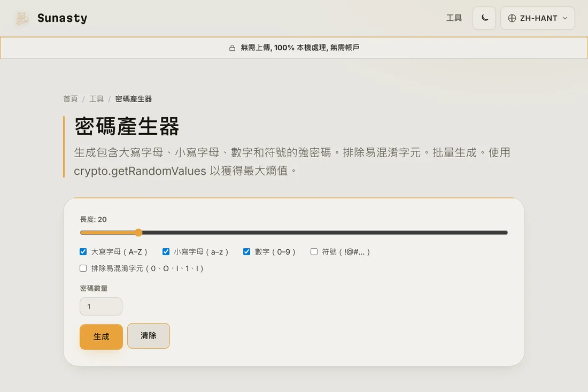588x392 pixels.
Task: Enable 符號 (!@#...) checkbox
Action: point(314,252)
